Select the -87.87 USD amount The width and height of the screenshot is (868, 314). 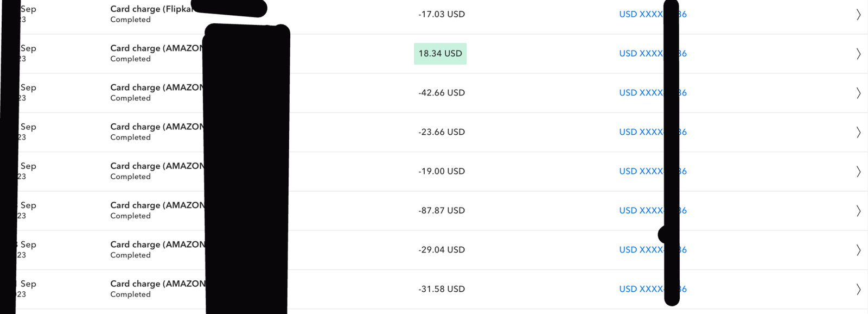(x=442, y=210)
